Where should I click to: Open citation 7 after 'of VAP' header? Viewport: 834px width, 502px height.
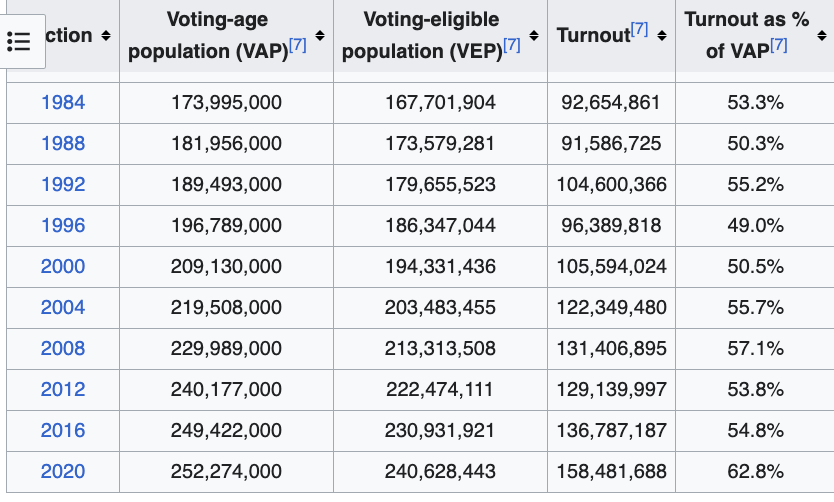pyautogui.click(x=779, y=46)
